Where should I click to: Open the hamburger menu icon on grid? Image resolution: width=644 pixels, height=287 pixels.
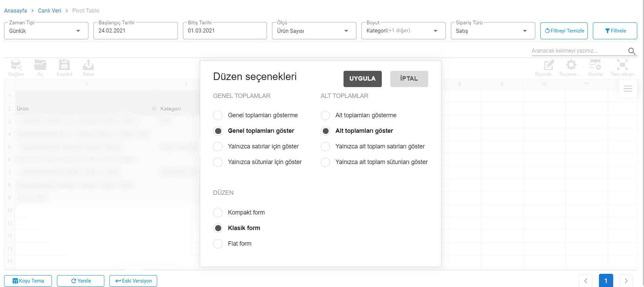pyautogui.click(x=628, y=89)
